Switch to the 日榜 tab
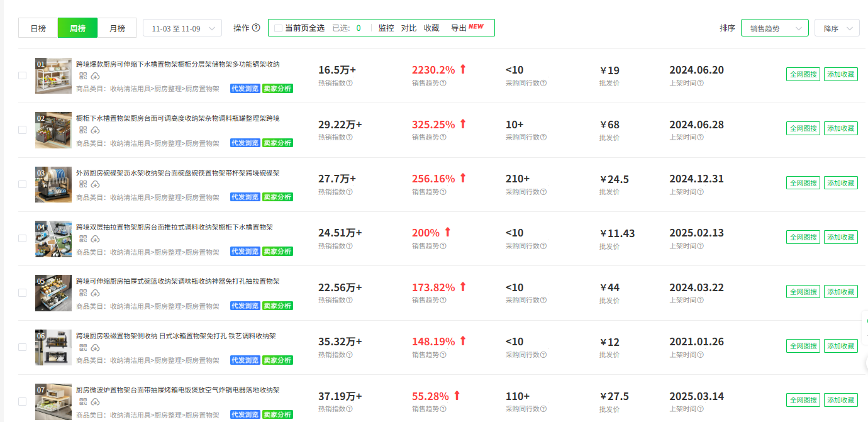 click(x=37, y=28)
